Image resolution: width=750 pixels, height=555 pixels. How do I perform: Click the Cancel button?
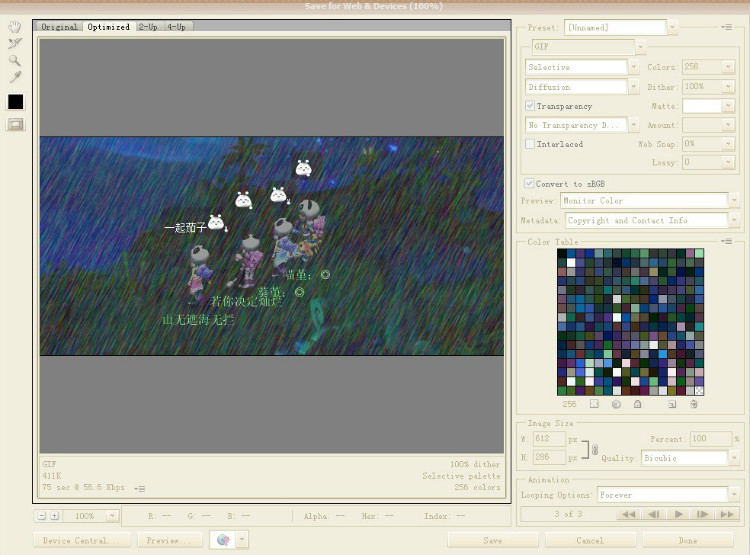(x=590, y=541)
